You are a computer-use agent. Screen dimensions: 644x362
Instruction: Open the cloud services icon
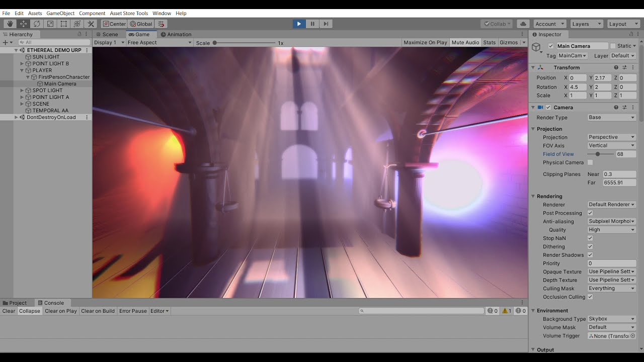523,24
